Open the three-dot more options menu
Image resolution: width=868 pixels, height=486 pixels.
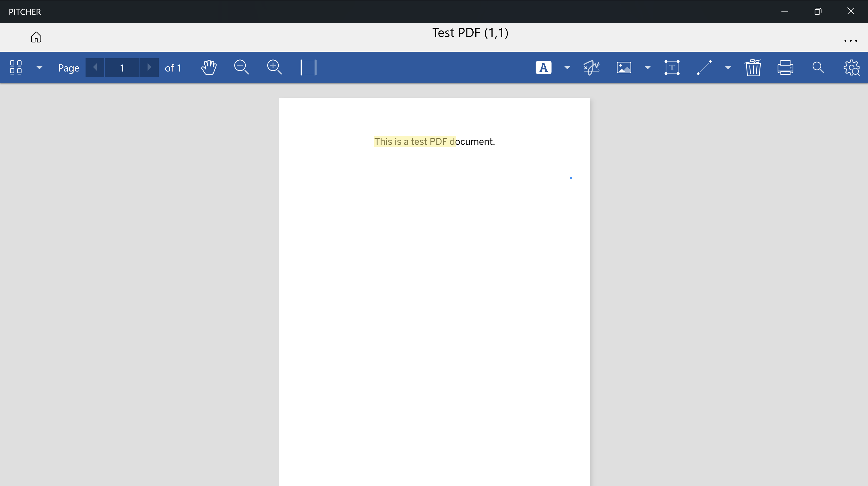pyautogui.click(x=850, y=41)
